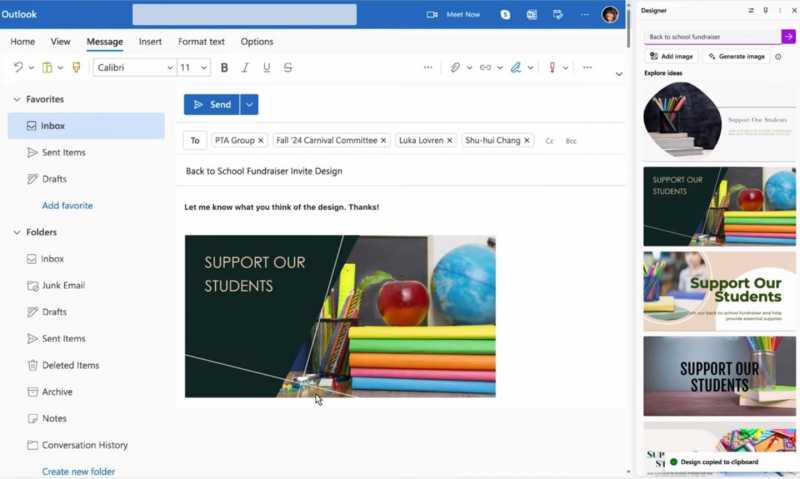This screenshot has width=800, height=479.
Task: Click the Generate image button
Action: 736,57
